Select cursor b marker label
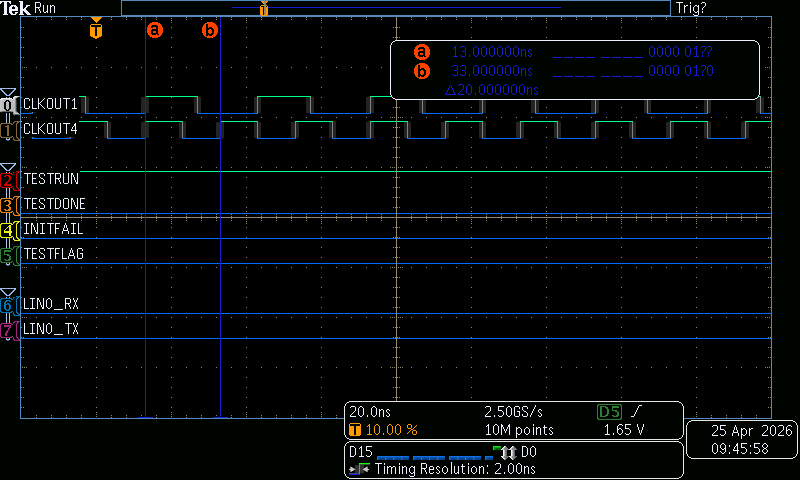Screen dimensions: 800x480 (210, 30)
